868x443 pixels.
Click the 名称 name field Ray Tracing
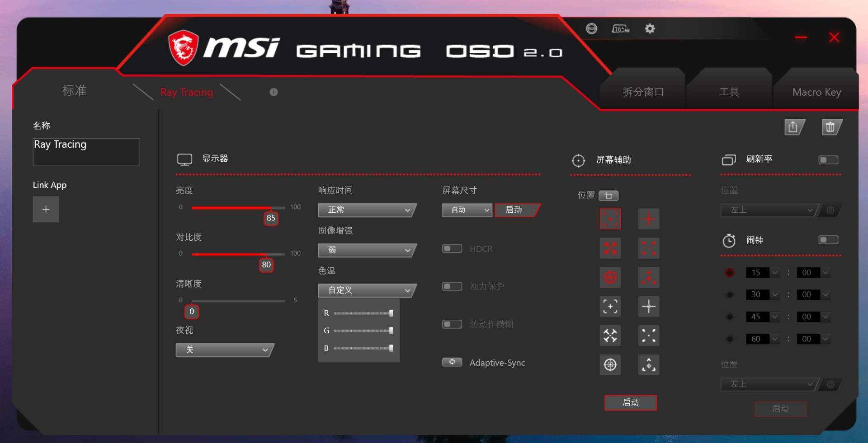86,152
